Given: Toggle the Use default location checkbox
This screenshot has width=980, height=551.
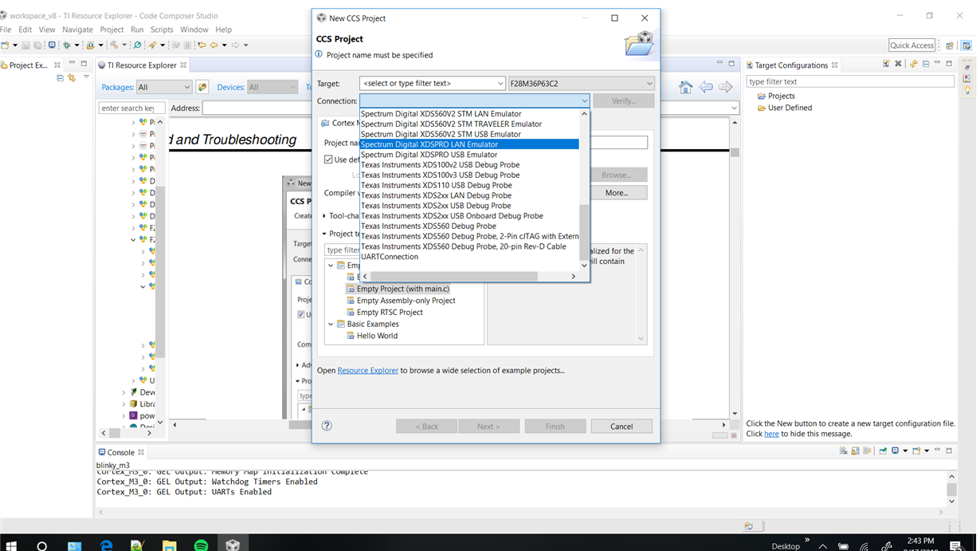Looking at the screenshot, I should coord(328,159).
